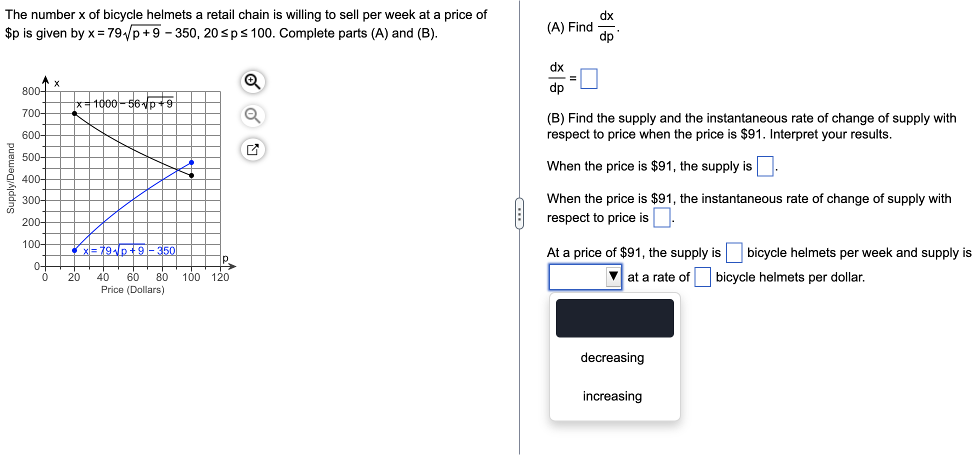Click the magnifying glass with minus sign
The image size is (980, 462).
click(x=251, y=115)
